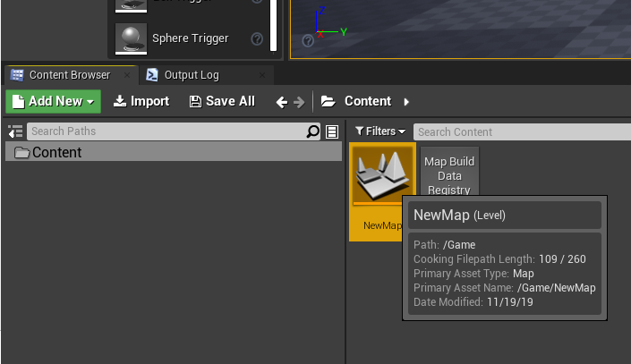Open the view options list icon
Viewport: 631px width, 364px height.
[x=332, y=131]
